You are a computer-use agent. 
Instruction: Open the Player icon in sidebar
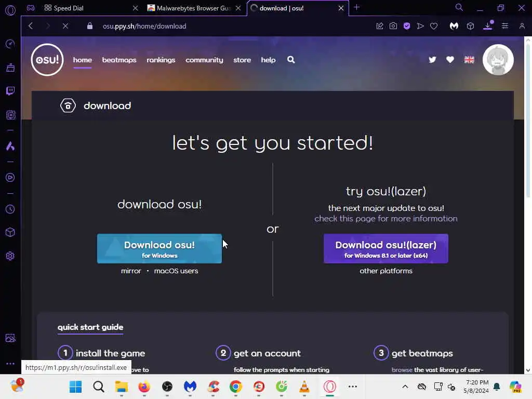click(10, 178)
